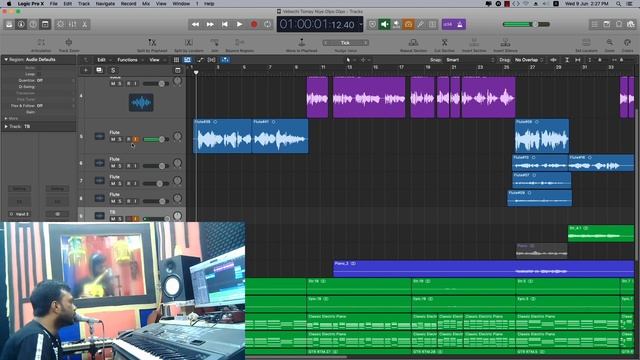Open Smart Controls icon
640x360 pixels.
click(60, 24)
